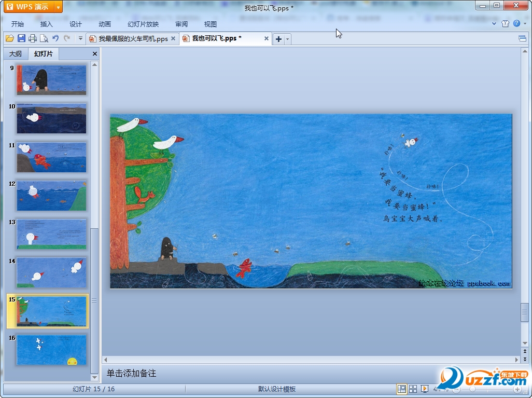532x398 pixels.
Task: Select slide 11 thumbnail
Action: click(51, 157)
